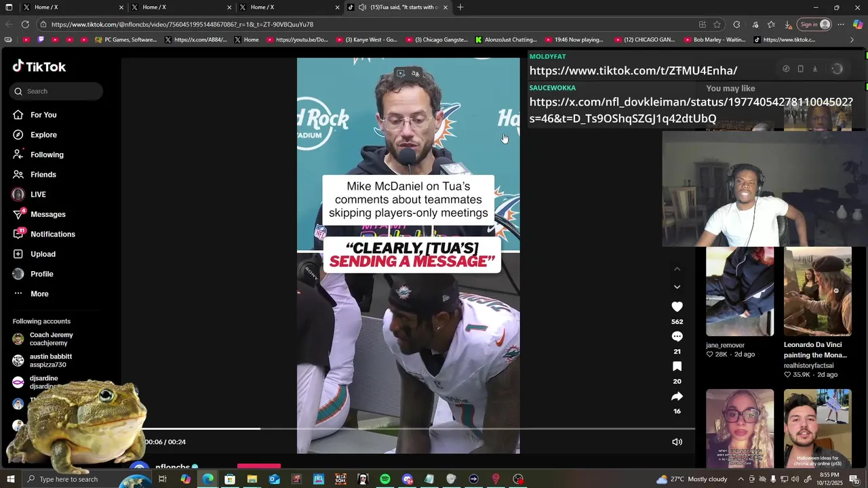Screen dimensions: 868x488
Task: Open the weather widget 27°C
Action: tap(692, 479)
